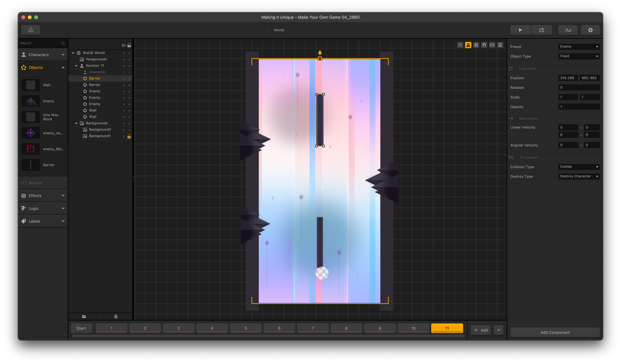The width and height of the screenshot is (621, 364).
Task: Open the Object Type dropdown
Action: pyautogui.click(x=579, y=56)
